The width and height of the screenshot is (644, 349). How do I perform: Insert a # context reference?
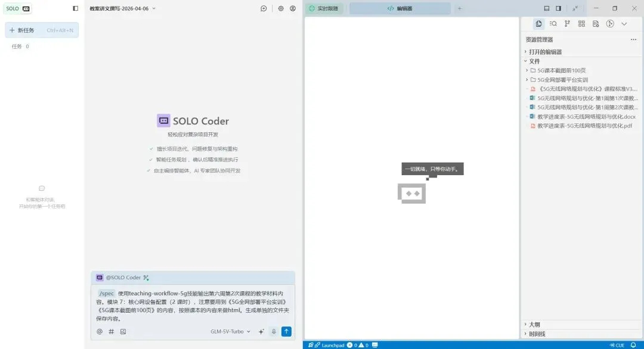coord(112,331)
